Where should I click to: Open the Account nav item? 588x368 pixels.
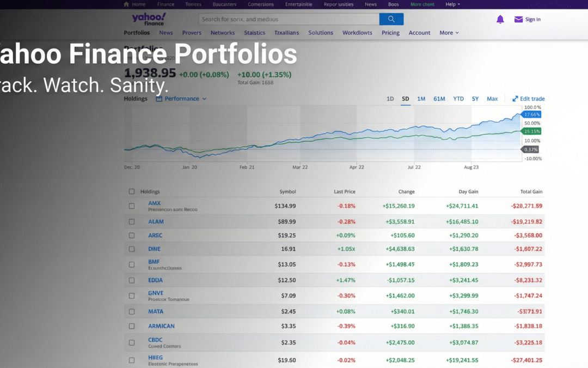[x=419, y=33]
